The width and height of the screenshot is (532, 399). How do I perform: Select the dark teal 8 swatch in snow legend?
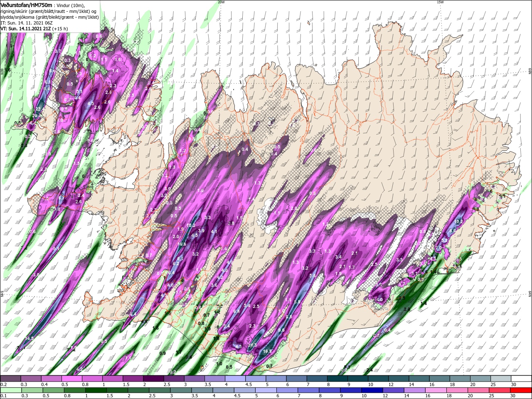[337, 379]
